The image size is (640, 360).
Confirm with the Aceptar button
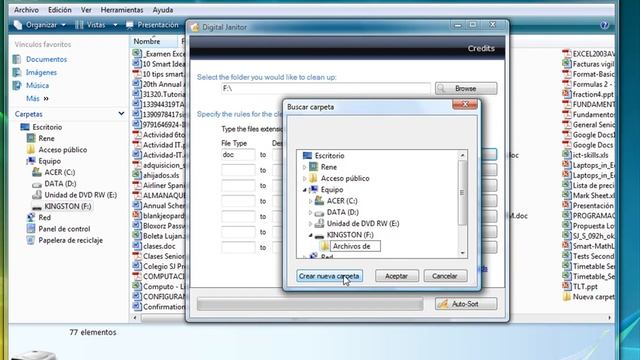(x=396, y=276)
